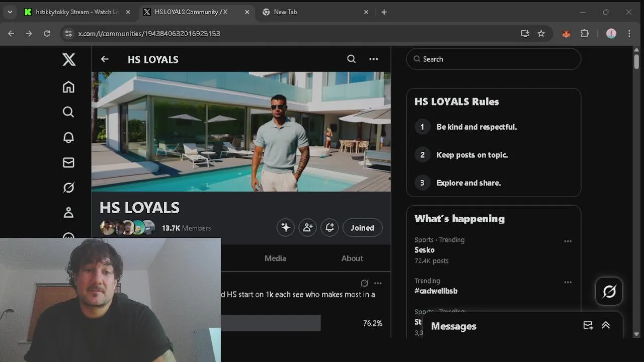View the 13.7K Members list
This screenshot has height=362, width=644.
coord(186,228)
